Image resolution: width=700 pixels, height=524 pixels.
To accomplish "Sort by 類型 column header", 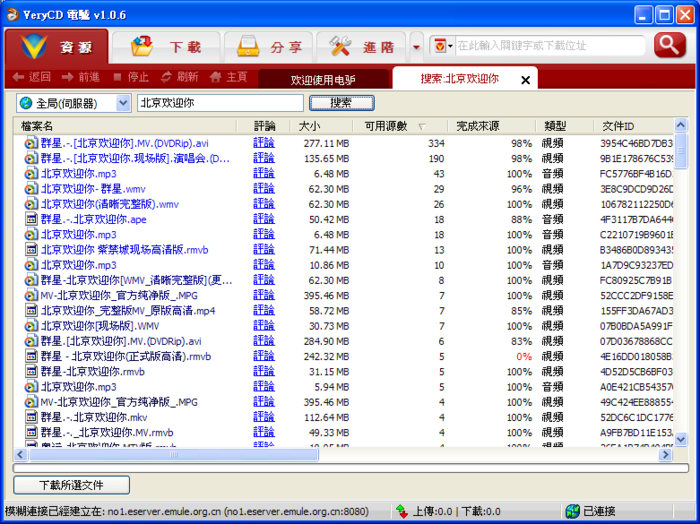I will click(x=564, y=126).
